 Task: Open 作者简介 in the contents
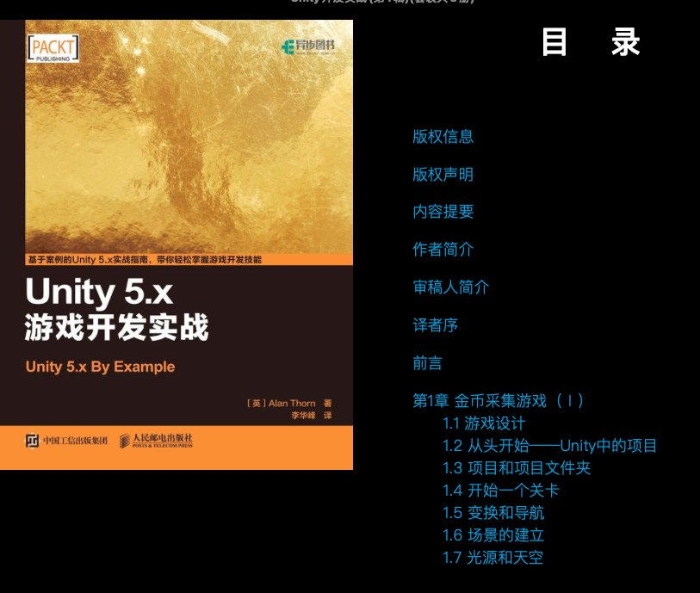coord(443,250)
